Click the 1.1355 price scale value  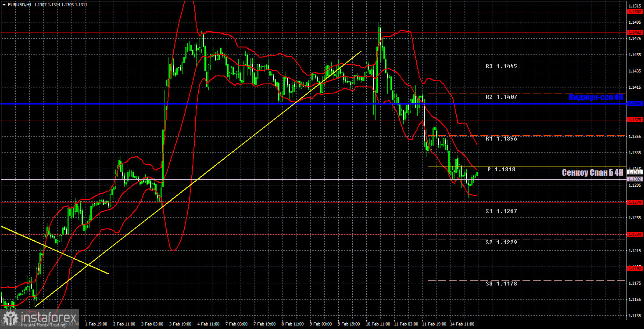(635, 137)
